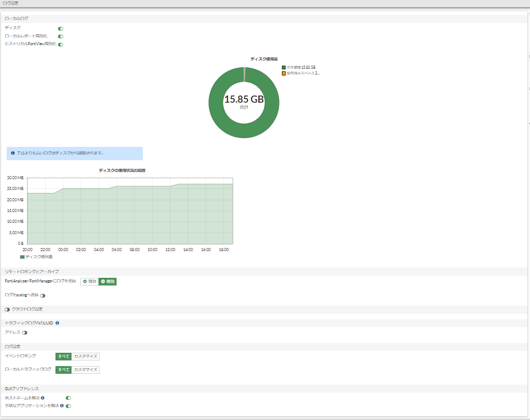The image size is (530, 420).
Task: Click green 空き領域 legend swatch
Action: tap(283, 68)
